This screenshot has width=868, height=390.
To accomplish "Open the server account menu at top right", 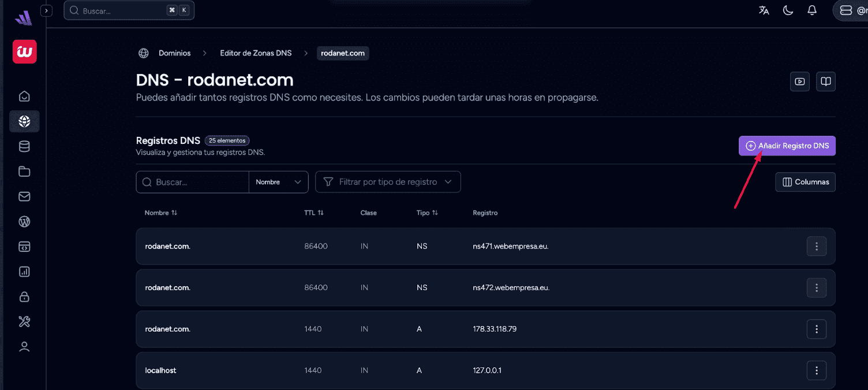I will [850, 10].
